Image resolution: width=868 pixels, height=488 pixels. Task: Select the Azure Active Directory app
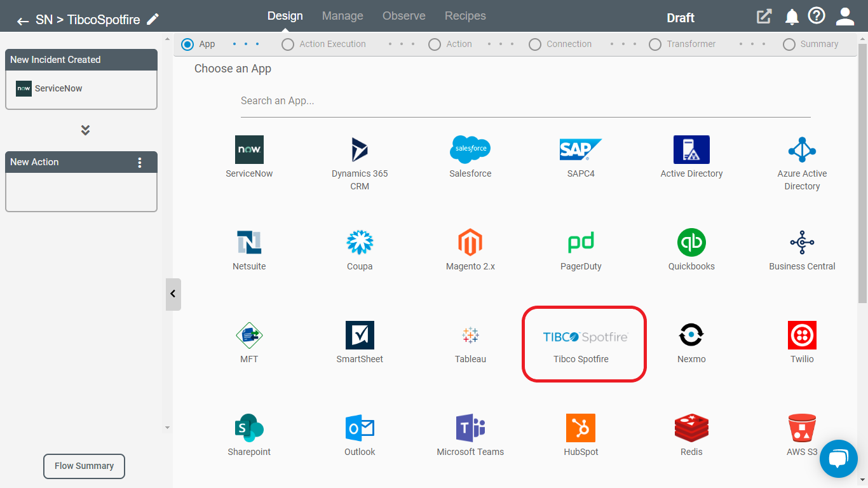click(802, 150)
